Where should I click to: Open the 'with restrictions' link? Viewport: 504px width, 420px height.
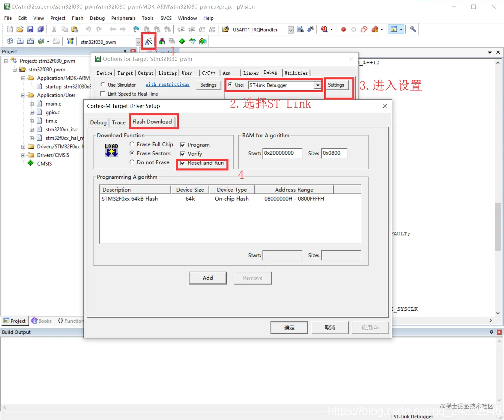pyautogui.click(x=167, y=84)
